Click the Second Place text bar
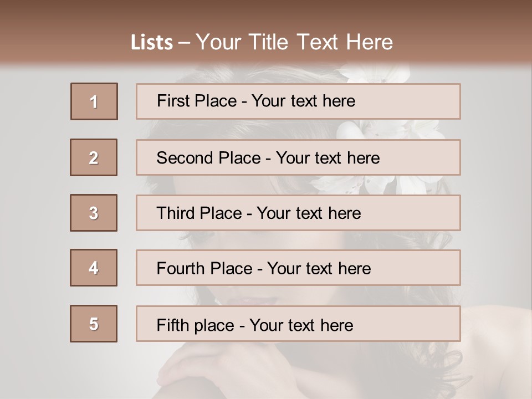 [x=298, y=157]
